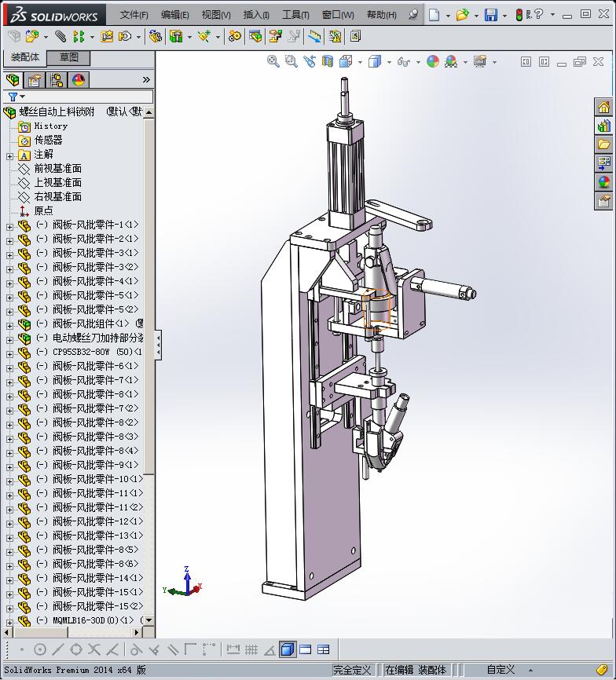Open Edit Appearance color ball
Image resolution: width=616 pixels, height=680 pixels.
pos(432,61)
